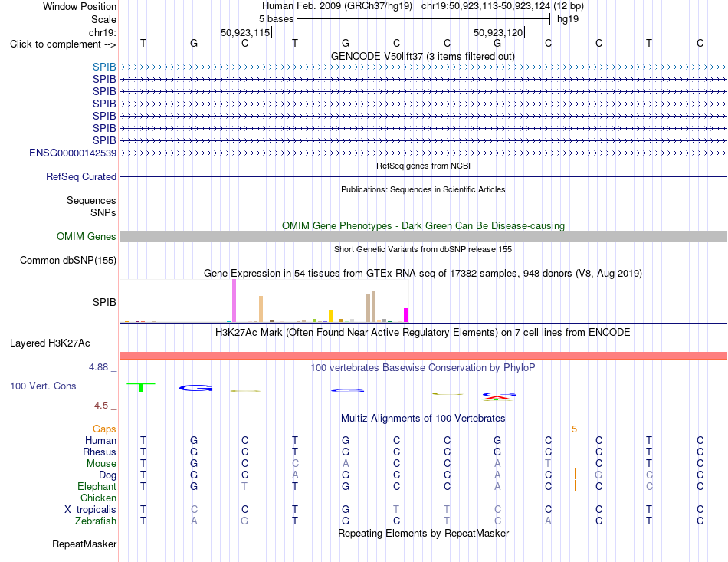Viewport: 728px width, 562px height.
Task: Click the '5 bases' scale bar label
Action: [x=276, y=19]
